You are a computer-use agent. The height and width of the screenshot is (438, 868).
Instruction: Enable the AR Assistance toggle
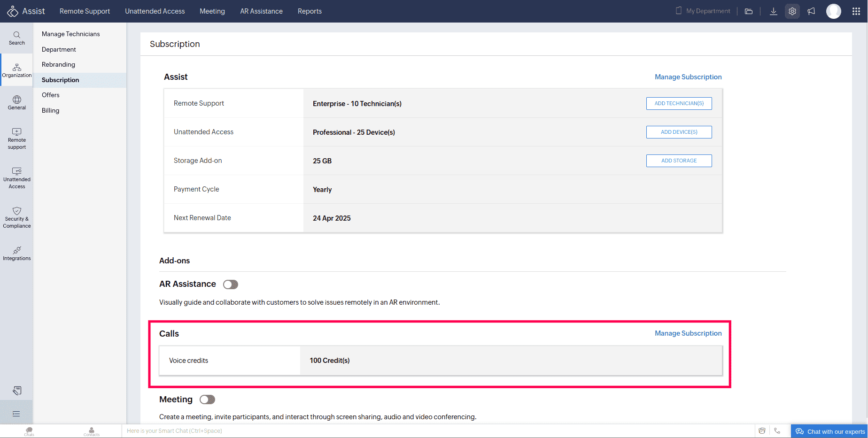coord(231,284)
